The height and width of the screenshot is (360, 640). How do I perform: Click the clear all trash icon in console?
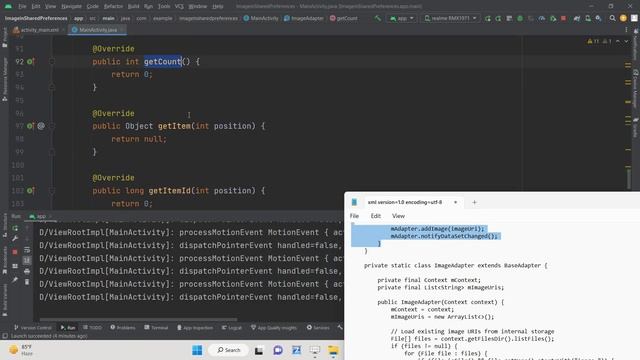(x=27, y=282)
